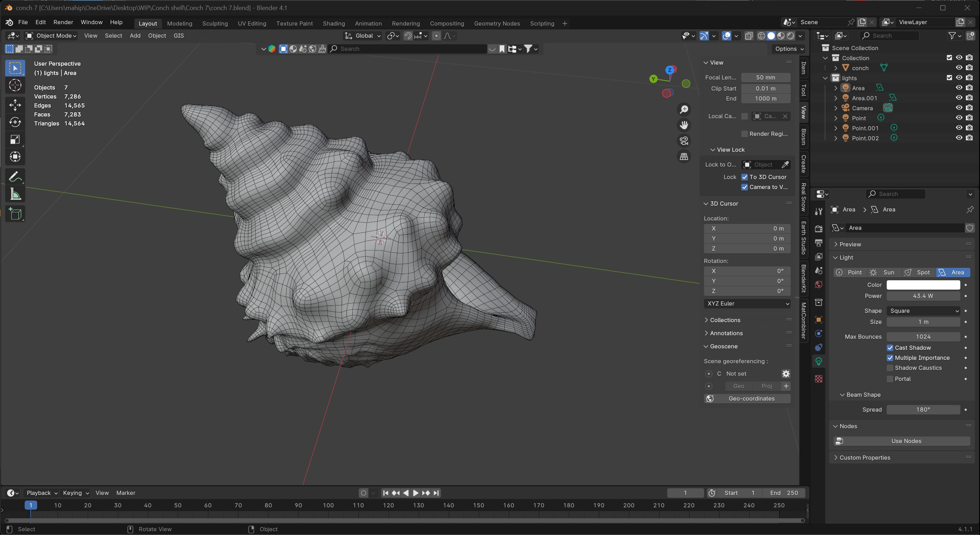Pick the Annotate tool
Viewport: 980px width, 535px height.
click(x=15, y=176)
